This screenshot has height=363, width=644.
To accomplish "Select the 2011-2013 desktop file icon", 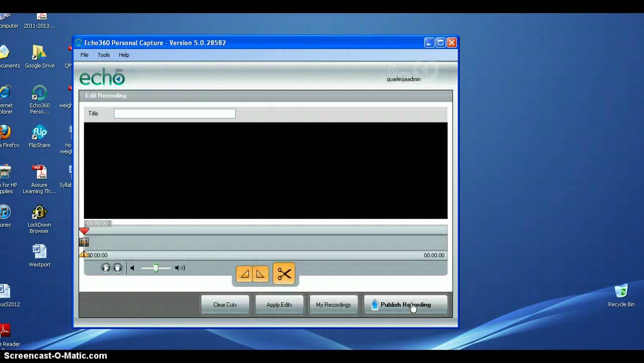I will pos(39,21).
